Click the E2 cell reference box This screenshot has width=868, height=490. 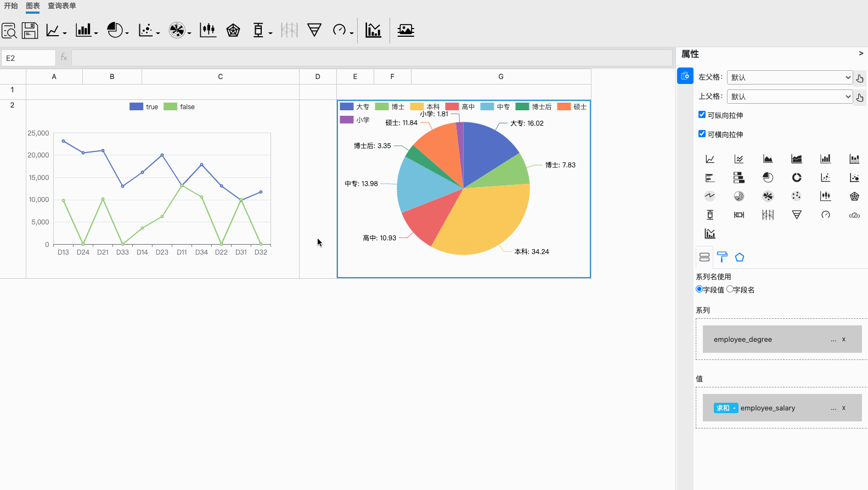(x=28, y=58)
